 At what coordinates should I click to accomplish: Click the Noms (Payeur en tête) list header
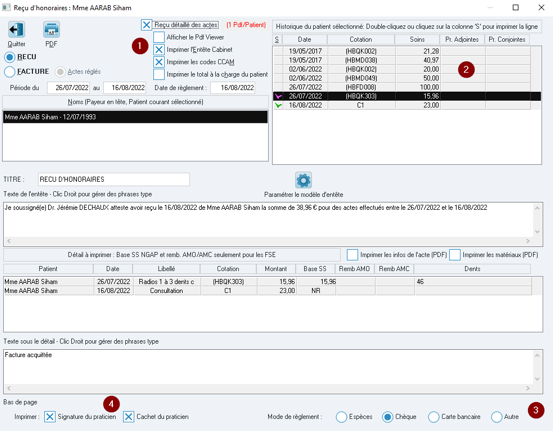(135, 102)
